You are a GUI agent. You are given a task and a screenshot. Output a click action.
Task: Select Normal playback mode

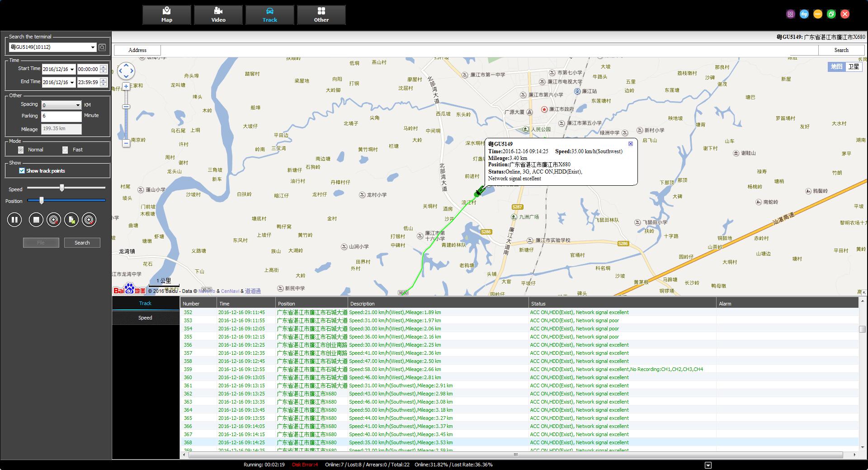pyautogui.click(x=21, y=150)
